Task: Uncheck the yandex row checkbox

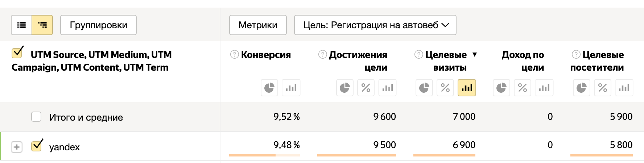Action: (37, 145)
